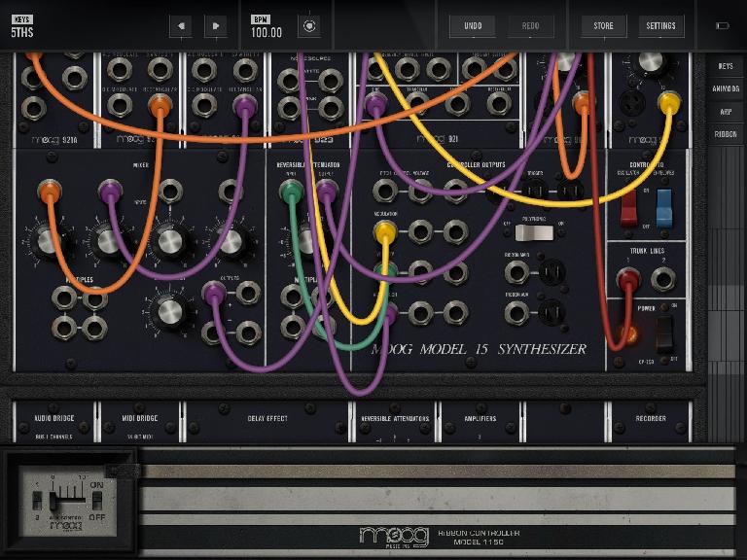Screen dimensions: 747x560
Task: Adjust the second mixer input level knob
Action: [x=108, y=241]
